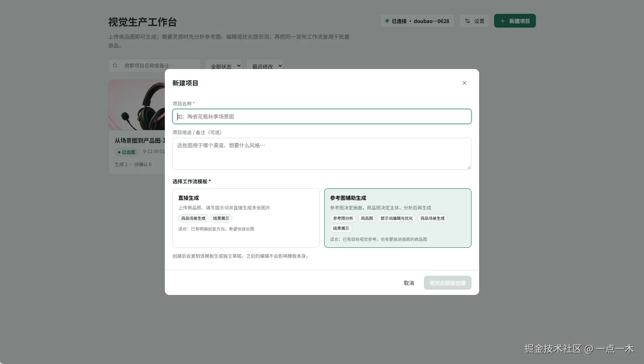644x364 pixels.
Task: Click the green connection status dot
Action: (387, 21)
